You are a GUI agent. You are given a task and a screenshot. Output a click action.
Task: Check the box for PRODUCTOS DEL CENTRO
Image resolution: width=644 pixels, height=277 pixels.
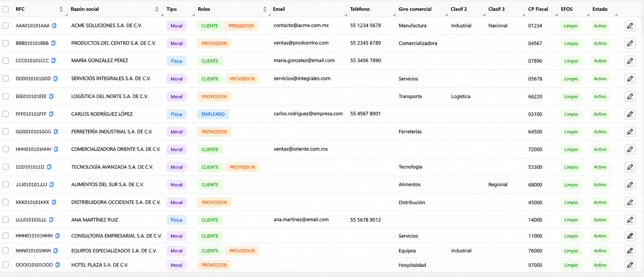[6, 43]
